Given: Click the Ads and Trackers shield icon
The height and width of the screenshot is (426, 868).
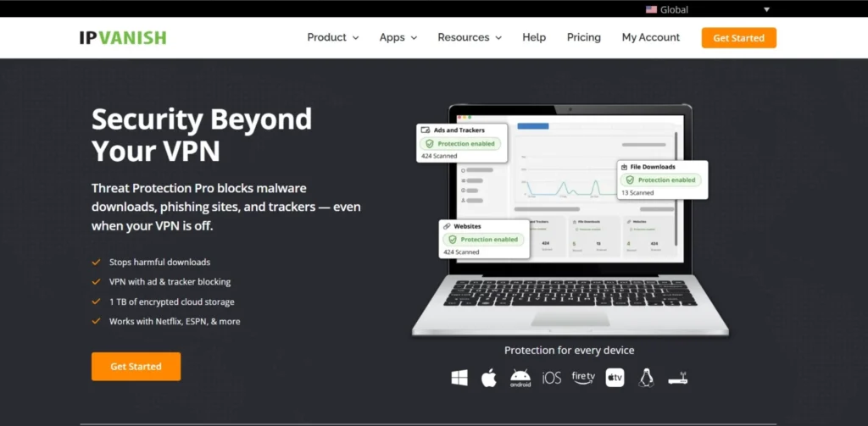Looking at the screenshot, I should pyautogui.click(x=429, y=144).
